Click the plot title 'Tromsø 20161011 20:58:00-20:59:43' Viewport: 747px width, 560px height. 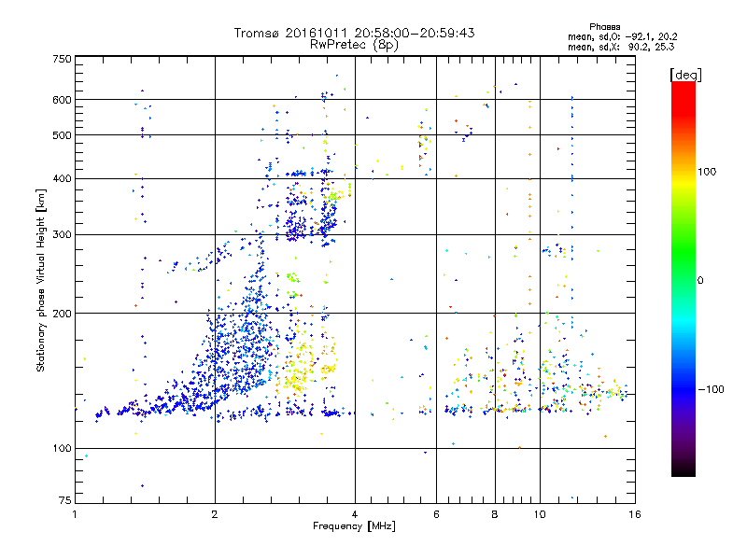click(354, 33)
